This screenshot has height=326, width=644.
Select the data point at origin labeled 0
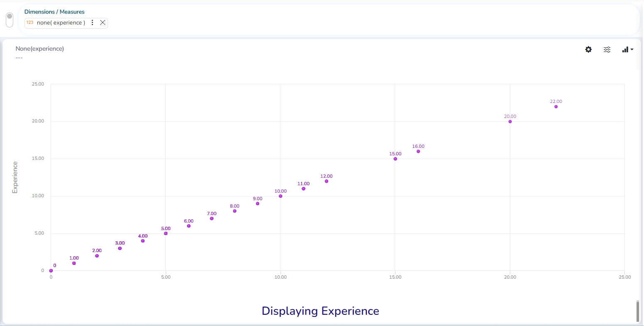51,271
